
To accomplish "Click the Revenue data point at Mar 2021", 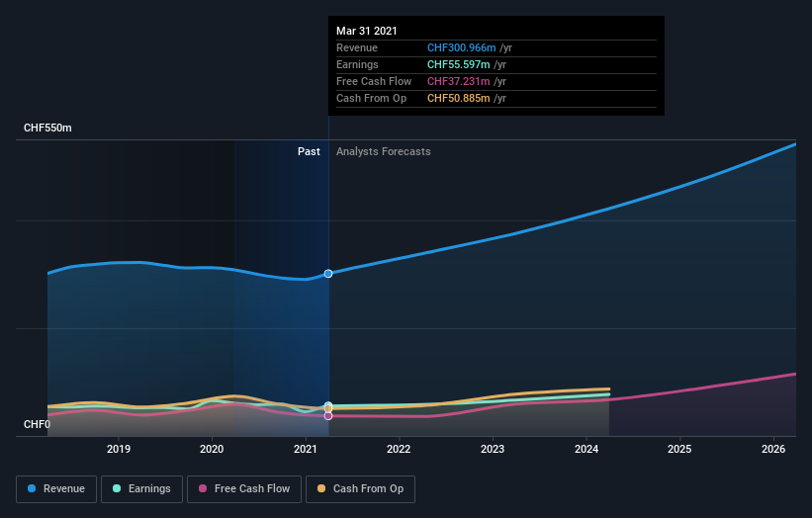I will [x=328, y=274].
